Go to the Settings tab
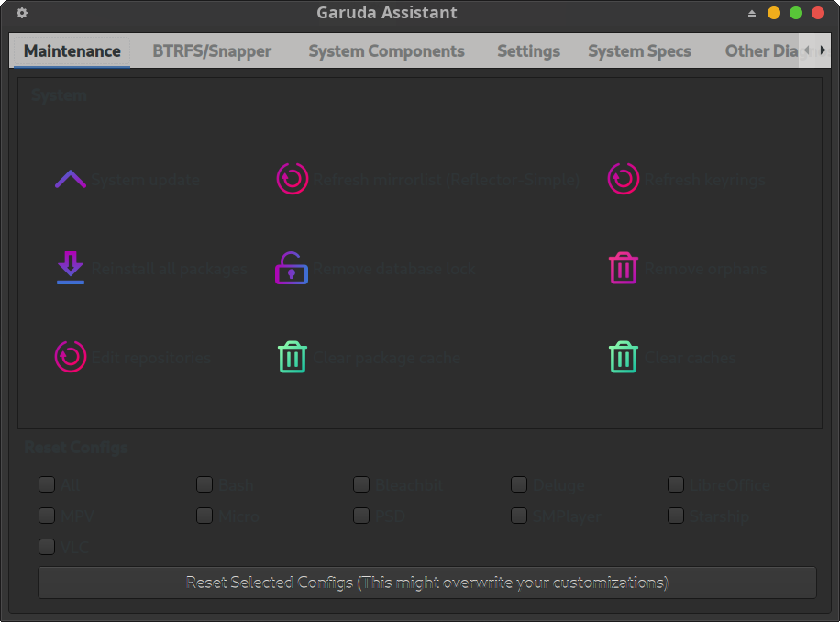 pos(529,51)
